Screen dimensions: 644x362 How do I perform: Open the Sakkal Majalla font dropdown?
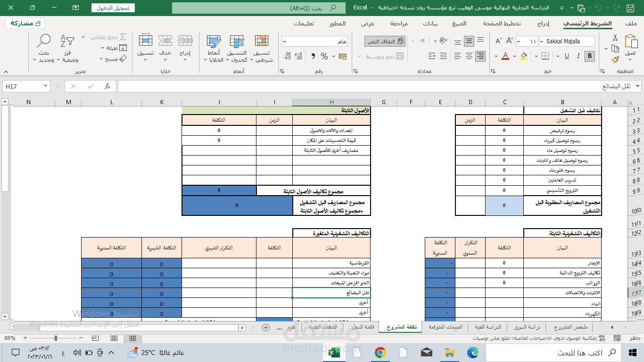tap(541, 41)
